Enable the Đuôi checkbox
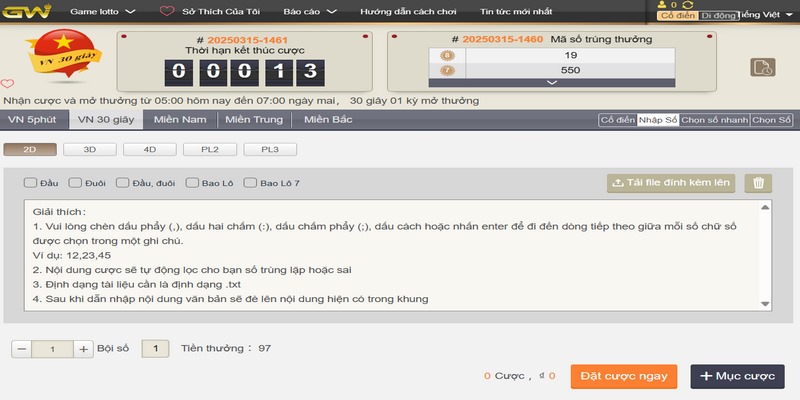Image resolution: width=800 pixels, height=400 pixels. 76,183
